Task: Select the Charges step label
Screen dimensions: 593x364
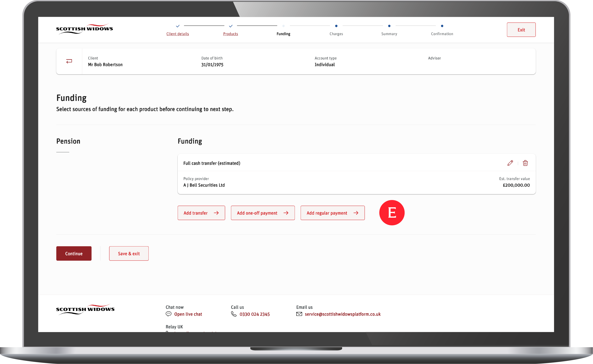Action: coord(336,34)
